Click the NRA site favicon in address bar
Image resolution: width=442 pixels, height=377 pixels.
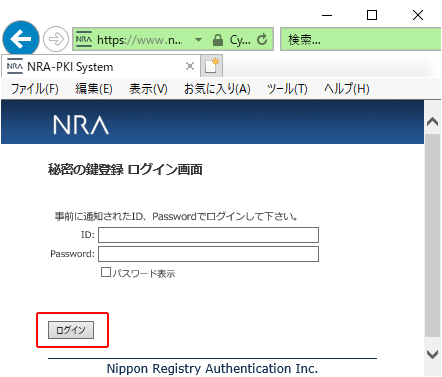pos(84,39)
